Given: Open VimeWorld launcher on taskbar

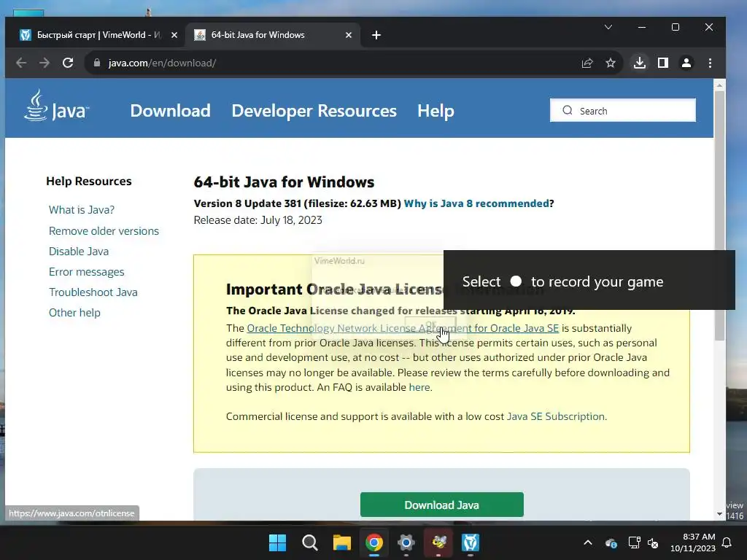Looking at the screenshot, I should (471, 542).
